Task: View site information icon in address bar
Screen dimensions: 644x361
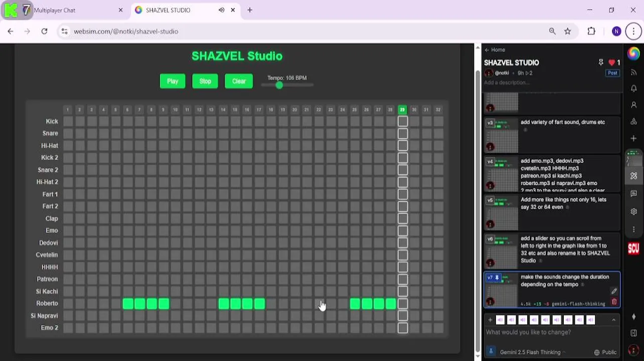Action: pyautogui.click(x=64, y=31)
